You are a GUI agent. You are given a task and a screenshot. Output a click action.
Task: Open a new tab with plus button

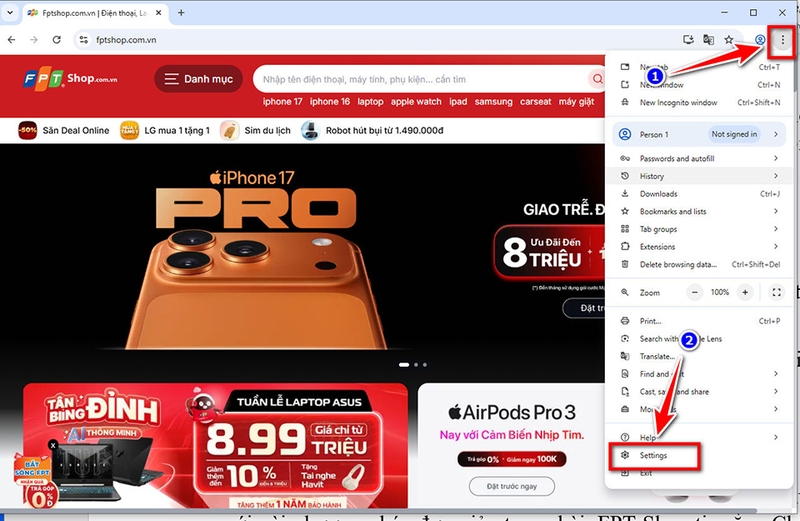181,13
